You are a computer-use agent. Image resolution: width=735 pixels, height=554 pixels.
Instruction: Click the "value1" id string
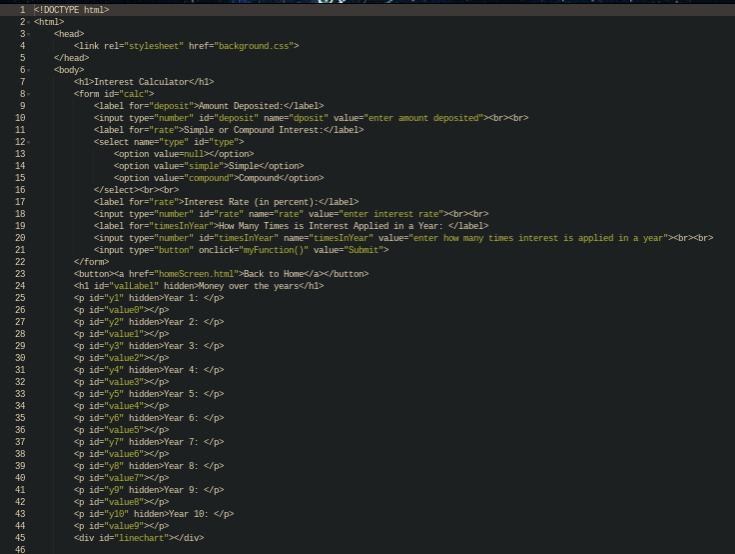coord(126,334)
